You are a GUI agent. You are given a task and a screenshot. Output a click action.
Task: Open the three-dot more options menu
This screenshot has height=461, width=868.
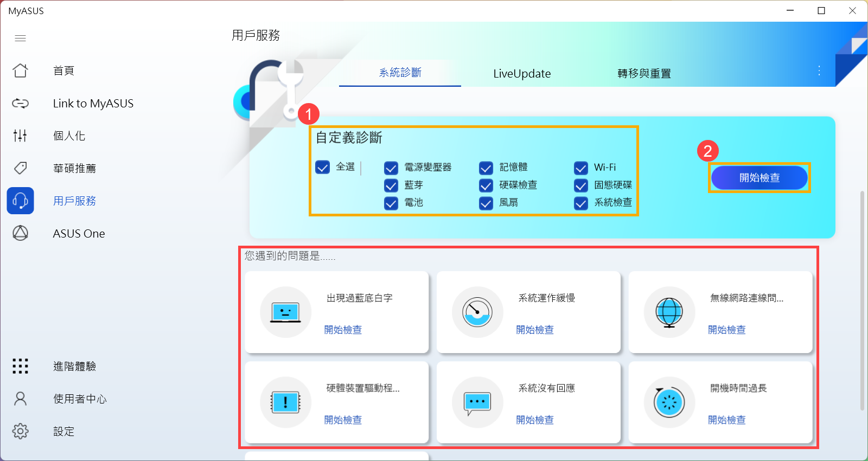[x=819, y=71]
